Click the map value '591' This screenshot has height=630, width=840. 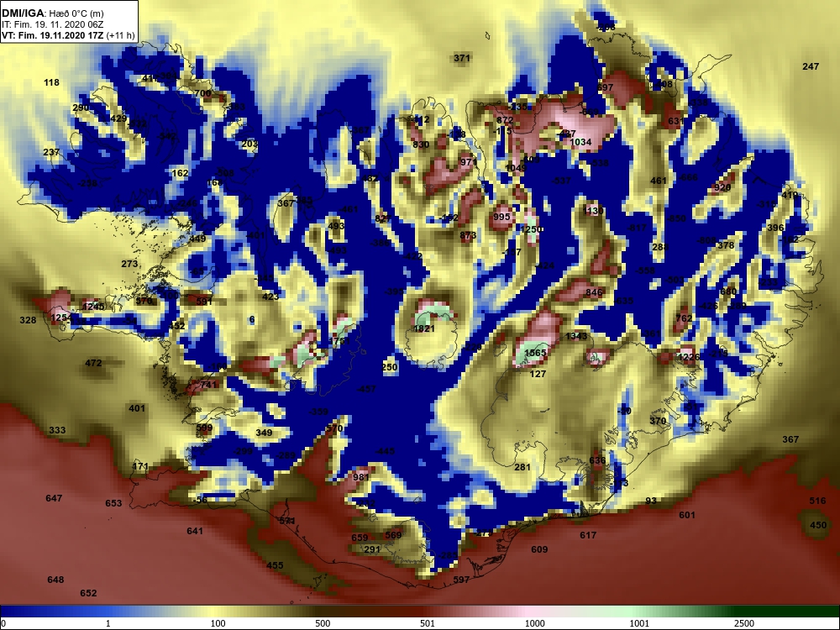click(204, 301)
